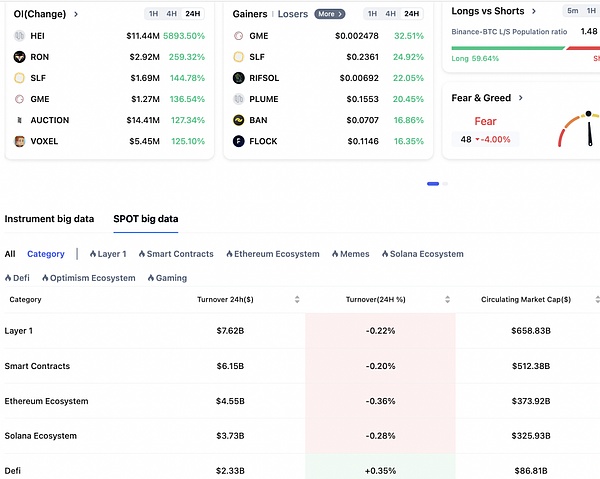This screenshot has height=479, width=600.
Task: Switch to Instrument big data tab
Action: 49,219
